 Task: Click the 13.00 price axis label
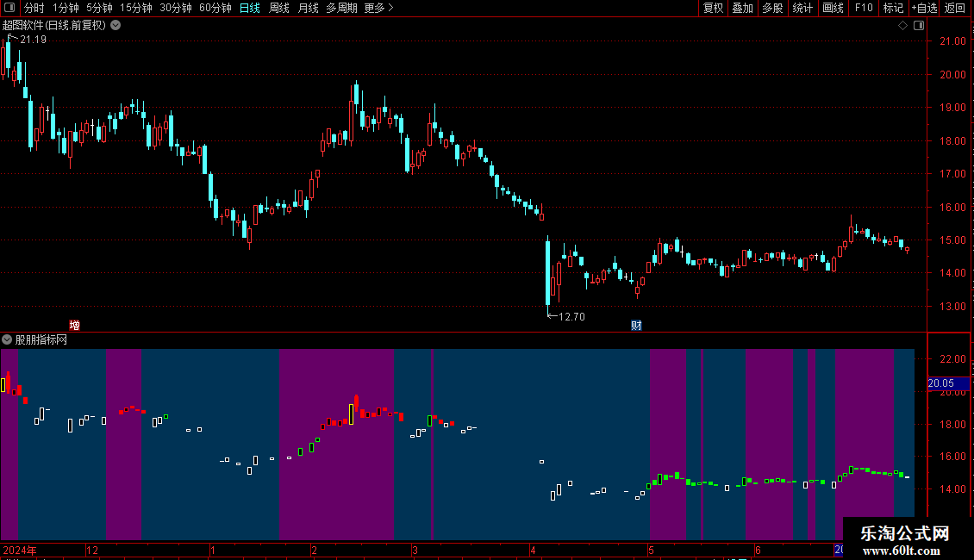coord(952,306)
